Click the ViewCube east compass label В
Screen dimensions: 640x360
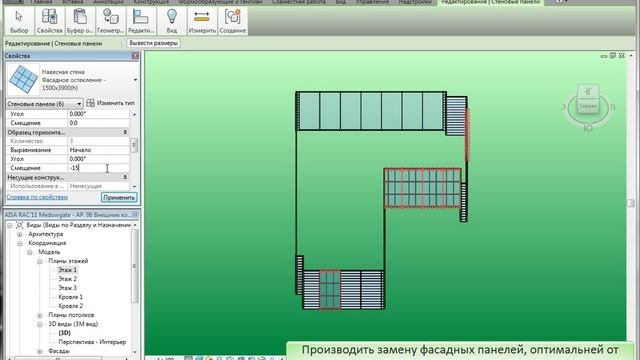click(612, 107)
